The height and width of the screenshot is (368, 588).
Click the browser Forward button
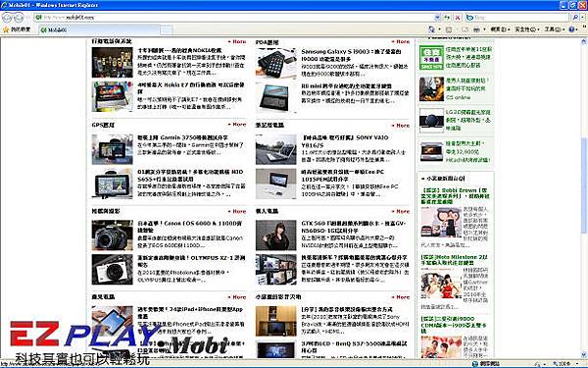19,18
